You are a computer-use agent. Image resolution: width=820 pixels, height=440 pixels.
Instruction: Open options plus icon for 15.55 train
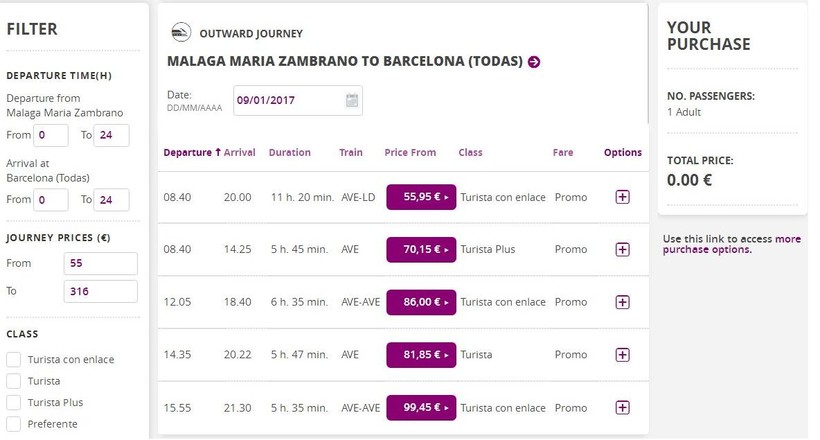tap(622, 407)
